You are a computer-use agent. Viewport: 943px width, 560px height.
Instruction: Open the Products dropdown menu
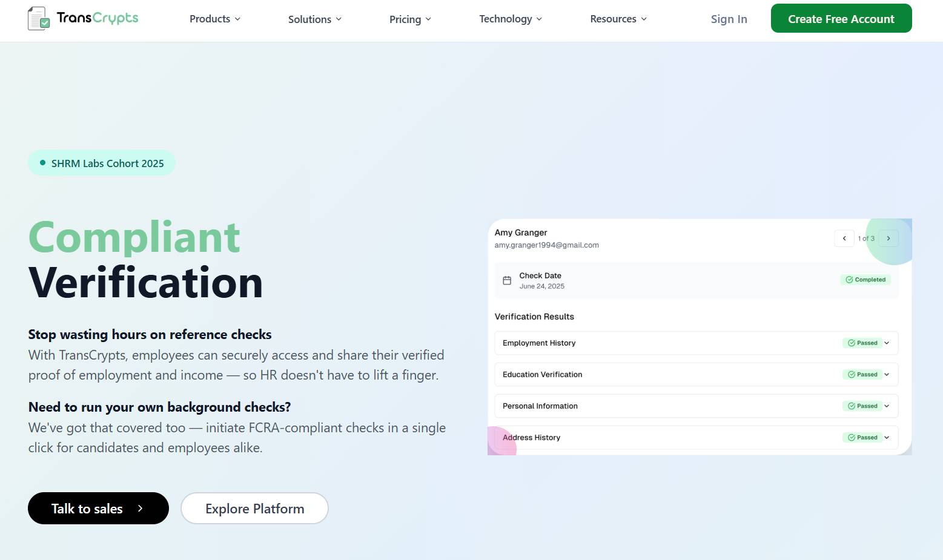[215, 19]
